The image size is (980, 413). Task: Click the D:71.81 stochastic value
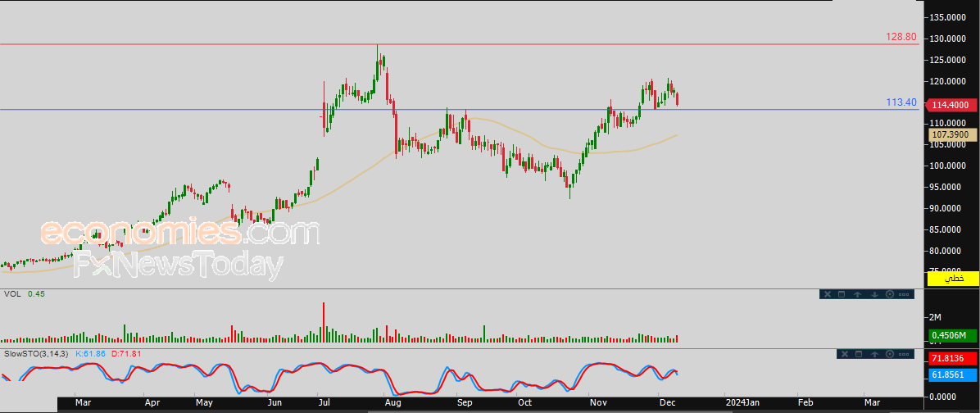pyautogui.click(x=126, y=354)
